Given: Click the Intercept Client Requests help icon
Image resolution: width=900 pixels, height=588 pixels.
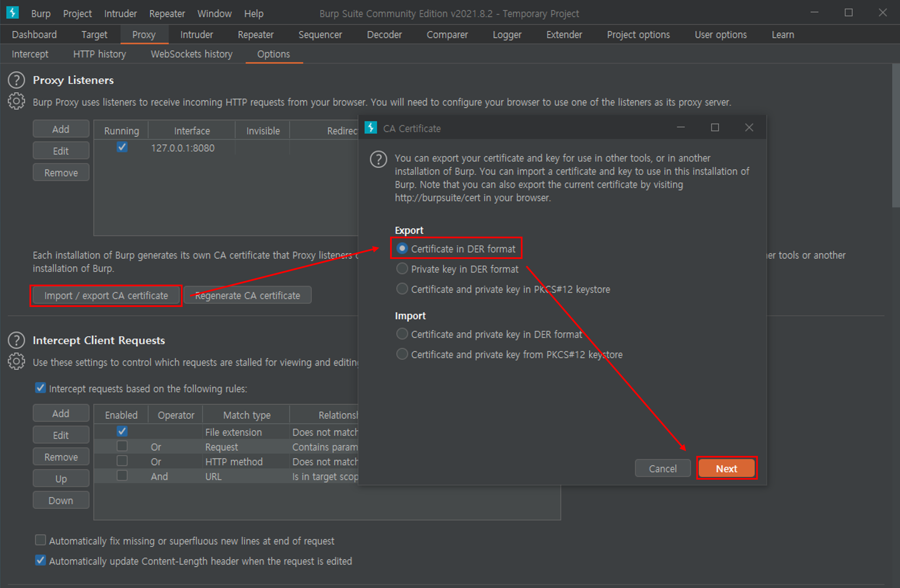Looking at the screenshot, I should pos(16,340).
